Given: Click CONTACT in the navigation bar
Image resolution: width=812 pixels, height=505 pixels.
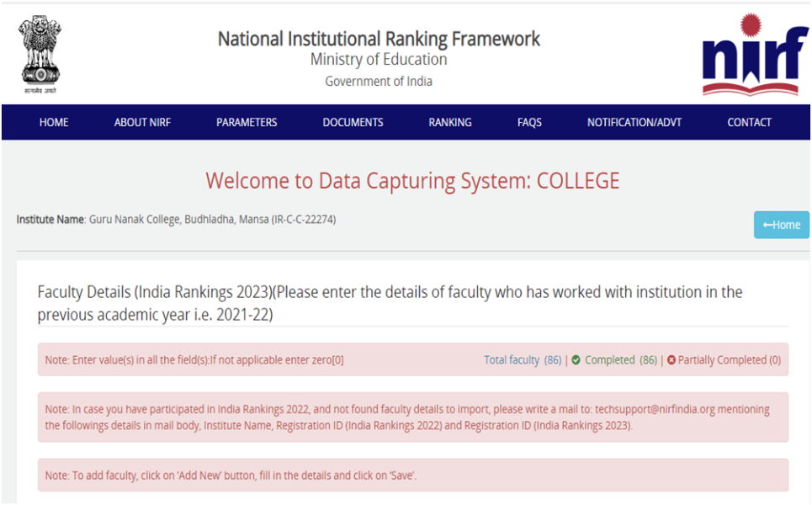Looking at the screenshot, I should 749,123.
